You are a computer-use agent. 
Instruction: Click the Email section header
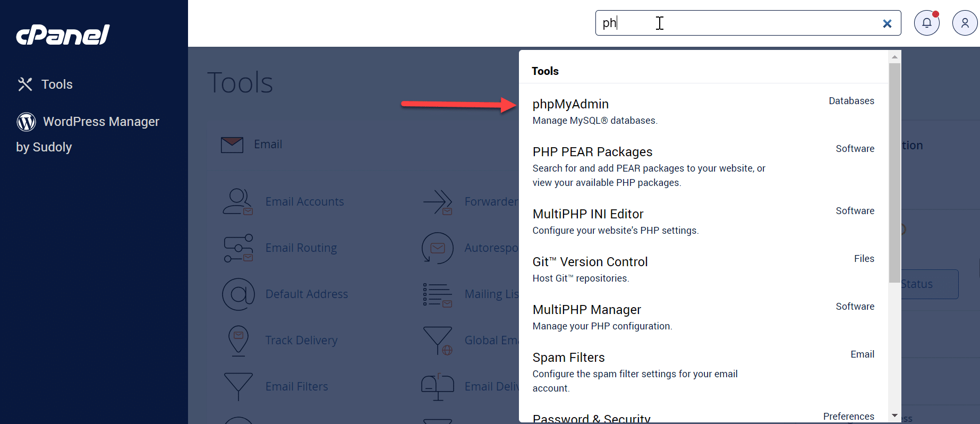point(268,145)
